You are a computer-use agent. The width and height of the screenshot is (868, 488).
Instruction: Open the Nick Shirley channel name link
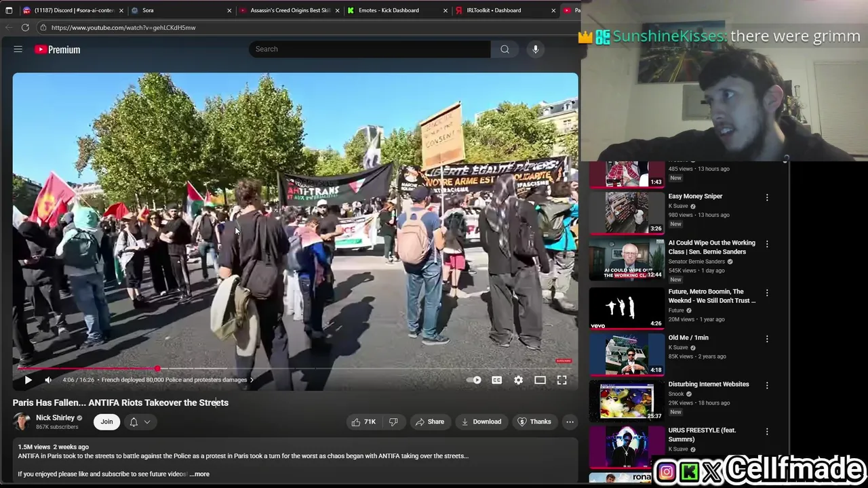[x=55, y=418]
